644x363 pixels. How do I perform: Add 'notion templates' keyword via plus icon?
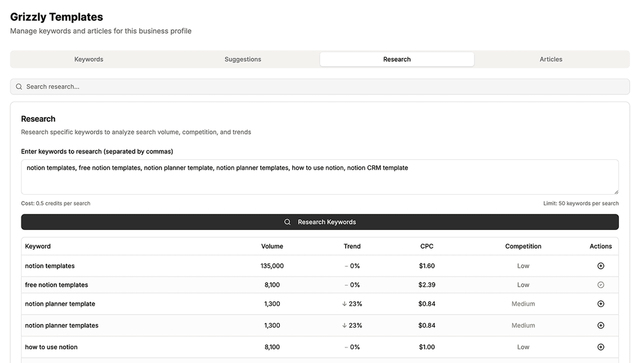[600, 266]
